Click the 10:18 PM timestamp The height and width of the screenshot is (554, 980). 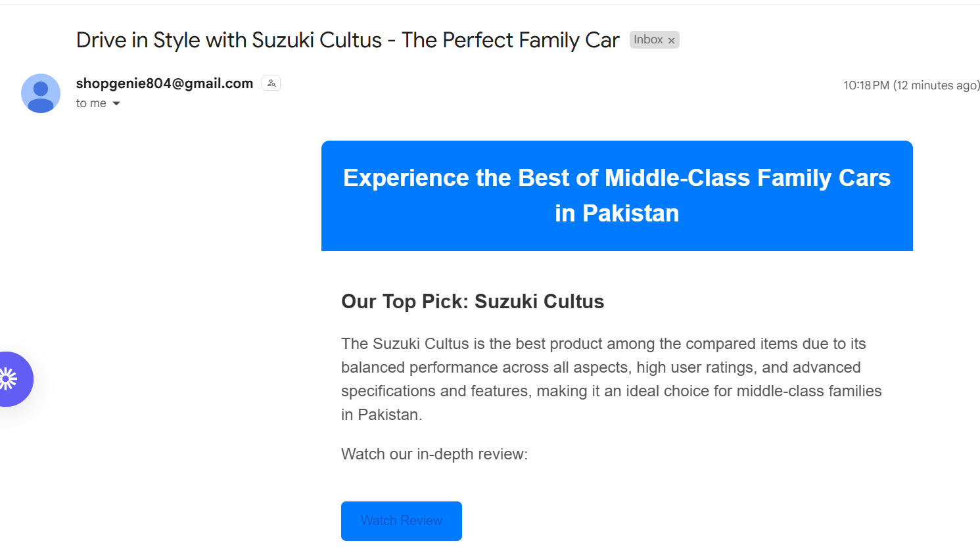(x=866, y=85)
